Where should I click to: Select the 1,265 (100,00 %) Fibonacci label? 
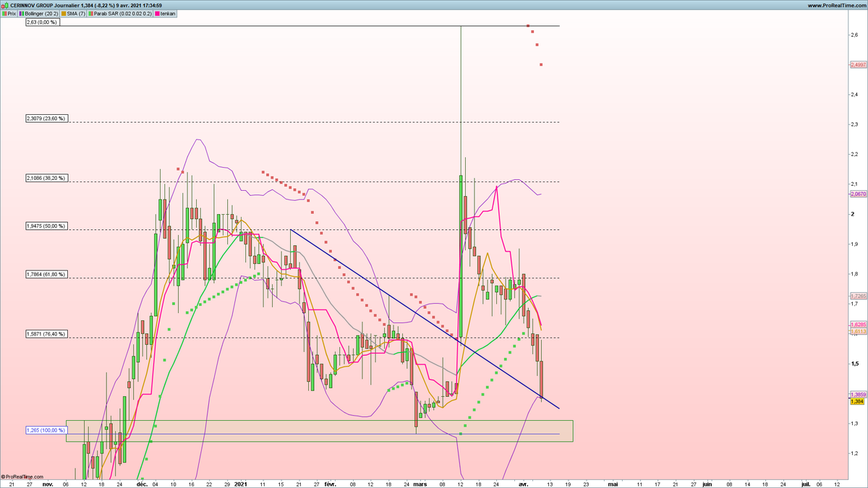[46, 430]
